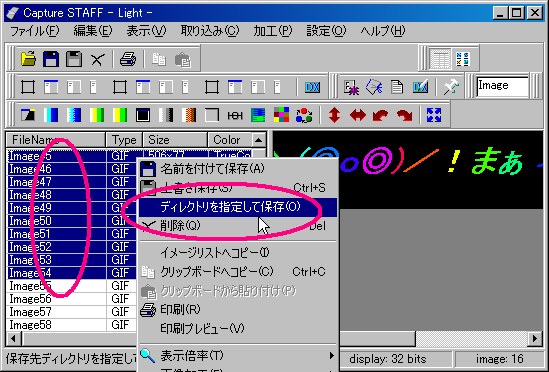This screenshot has height=372, width=549.
Task: Toggle the pushpin icon
Action: [451, 87]
